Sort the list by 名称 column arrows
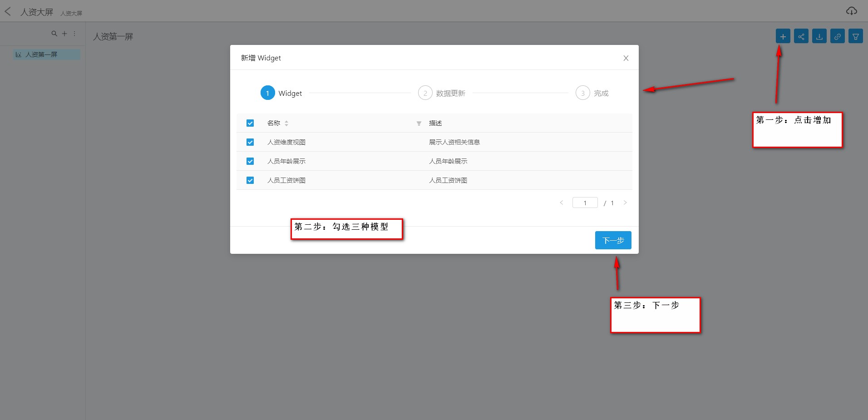 click(286, 124)
